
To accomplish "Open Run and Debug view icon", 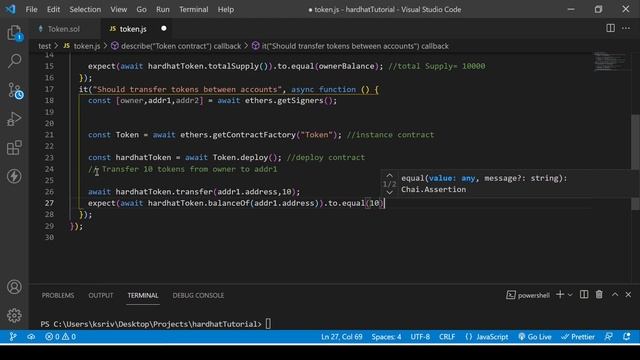I will click(x=14, y=119).
